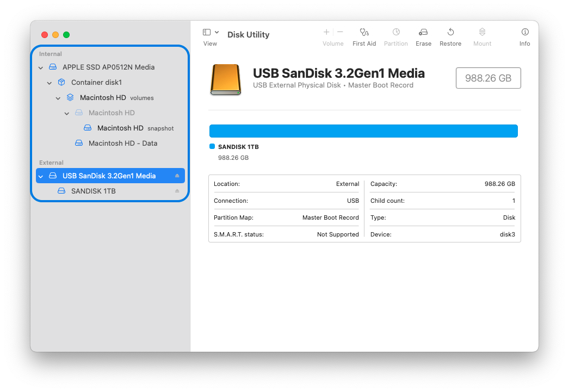Click the Add Volume icon

point(326,32)
